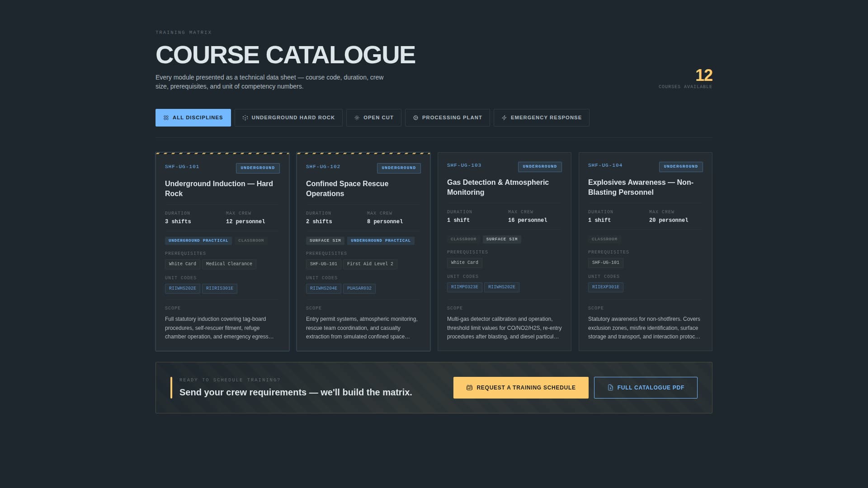Click course code SHF-UG-101 in the first card header
The image size is (868, 488).
click(x=182, y=167)
